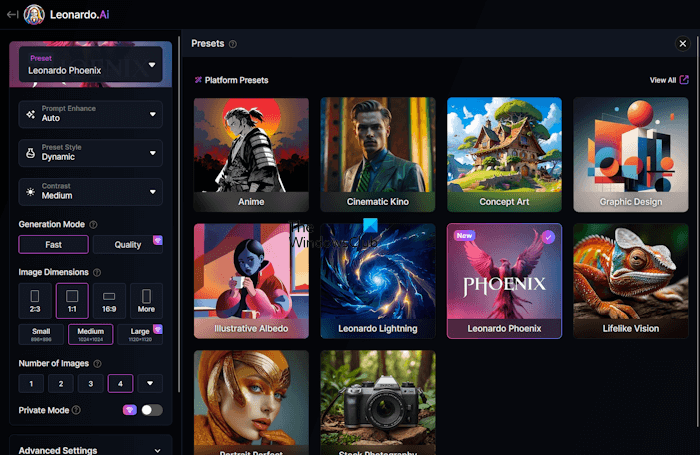
Task: Open the Preset Leonardo Phoenix dropdown
Action: 91,65
